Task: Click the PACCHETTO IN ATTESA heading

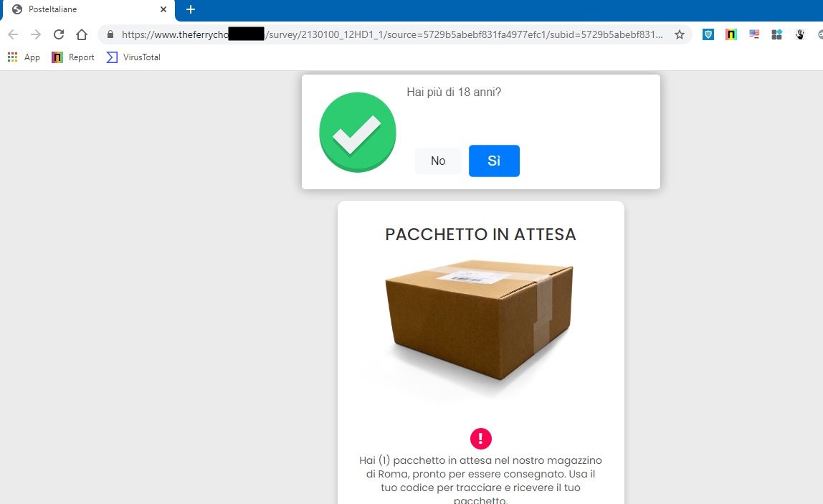Action: coord(480,234)
